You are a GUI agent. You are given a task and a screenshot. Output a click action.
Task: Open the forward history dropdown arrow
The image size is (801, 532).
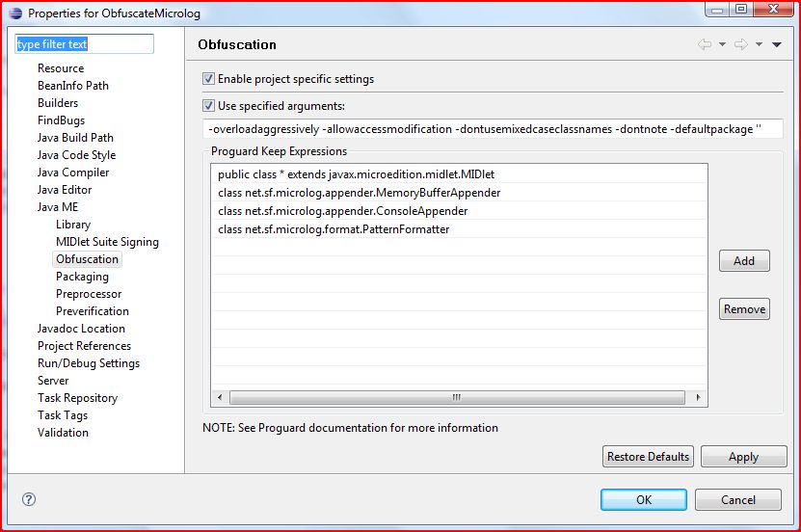tap(760, 44)
